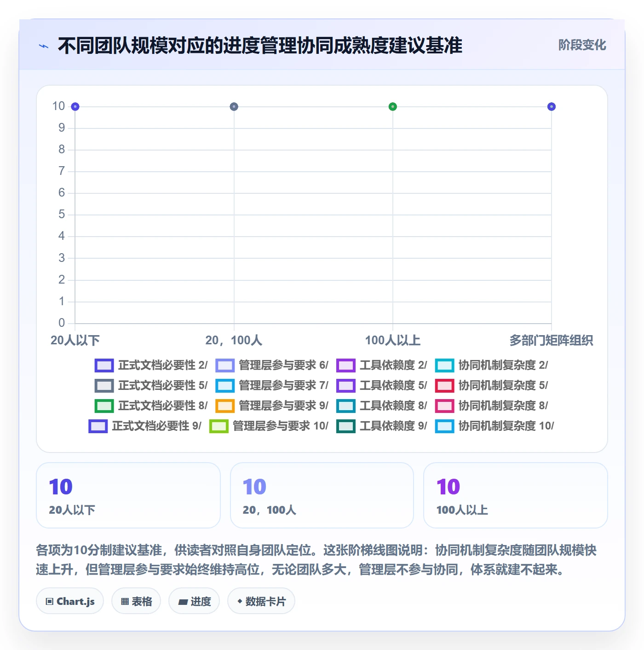Click the x-axis label 多部门矩阵组织
This screenshot has height=650, width=644.
click(551, 341)
